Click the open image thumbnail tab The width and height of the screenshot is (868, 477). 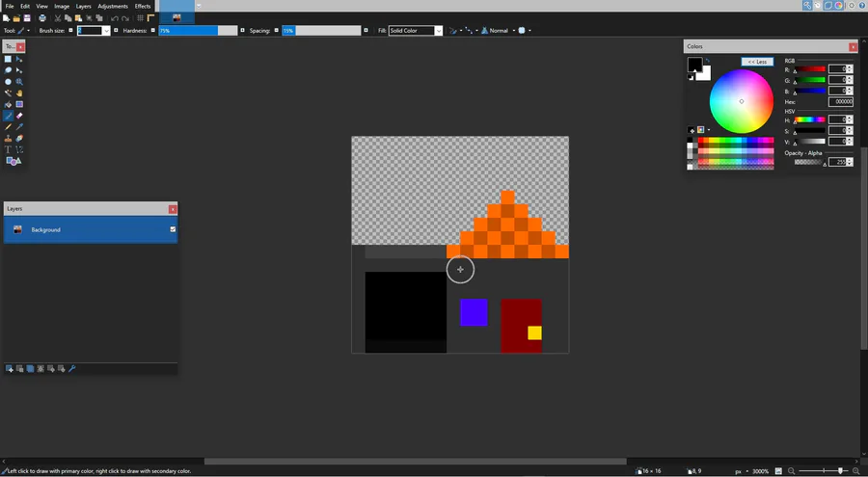[176, 18]
